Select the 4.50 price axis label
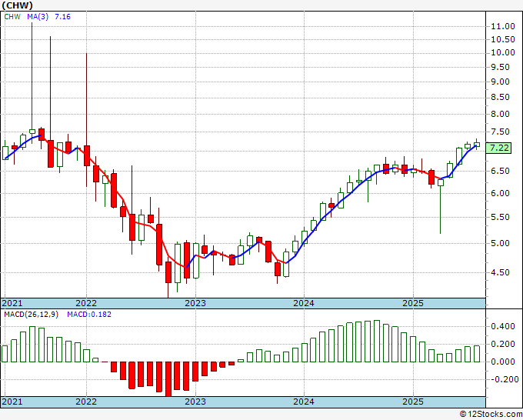Viewport: 523px width, 420px height. point(501,272)
